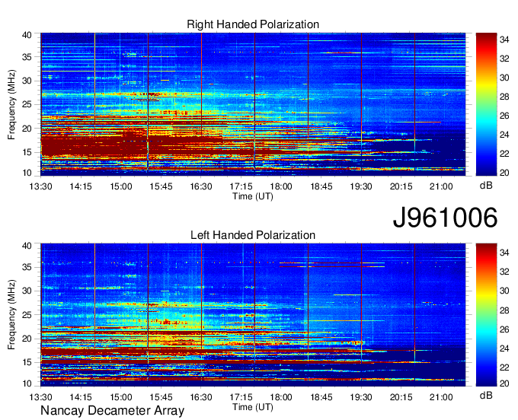Click 10 MHz tick on right-handed frequency axis
Image resolution: width=518 pixels, height=420 pixels.
(x=27, y=173)
